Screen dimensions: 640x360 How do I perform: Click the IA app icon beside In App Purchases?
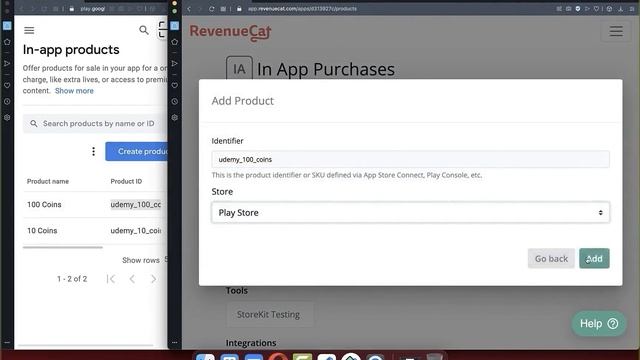[x=239, y=69]
